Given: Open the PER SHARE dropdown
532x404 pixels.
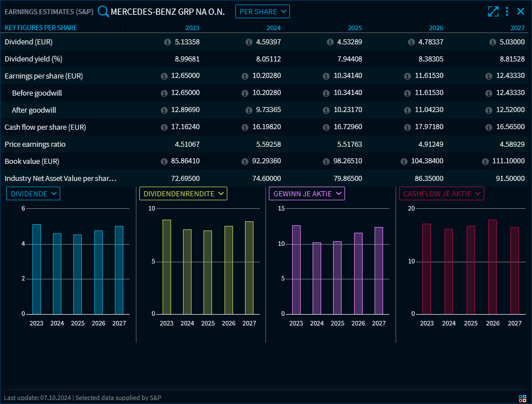Looking at the screenshot, I should coord(262,11).
